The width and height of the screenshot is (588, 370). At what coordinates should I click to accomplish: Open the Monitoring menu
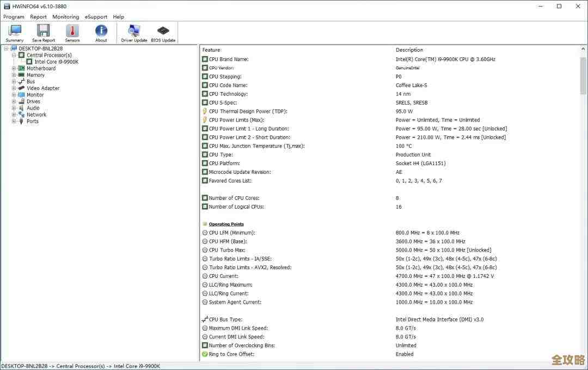(x=65, y=17)
